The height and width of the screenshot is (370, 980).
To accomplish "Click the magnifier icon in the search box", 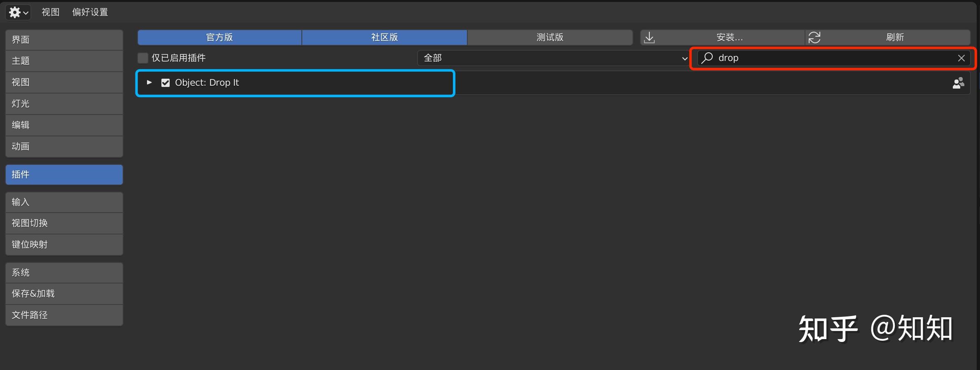I will coord(707,58).
